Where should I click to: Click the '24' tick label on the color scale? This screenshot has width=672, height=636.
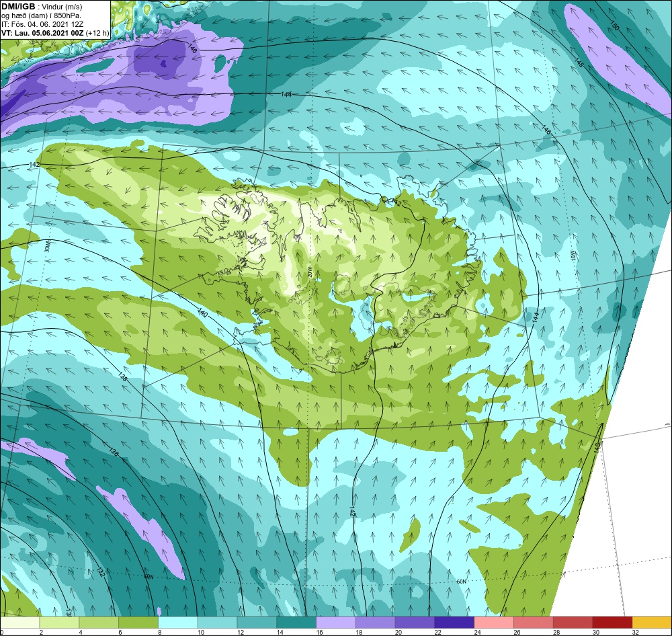point(477,632)
